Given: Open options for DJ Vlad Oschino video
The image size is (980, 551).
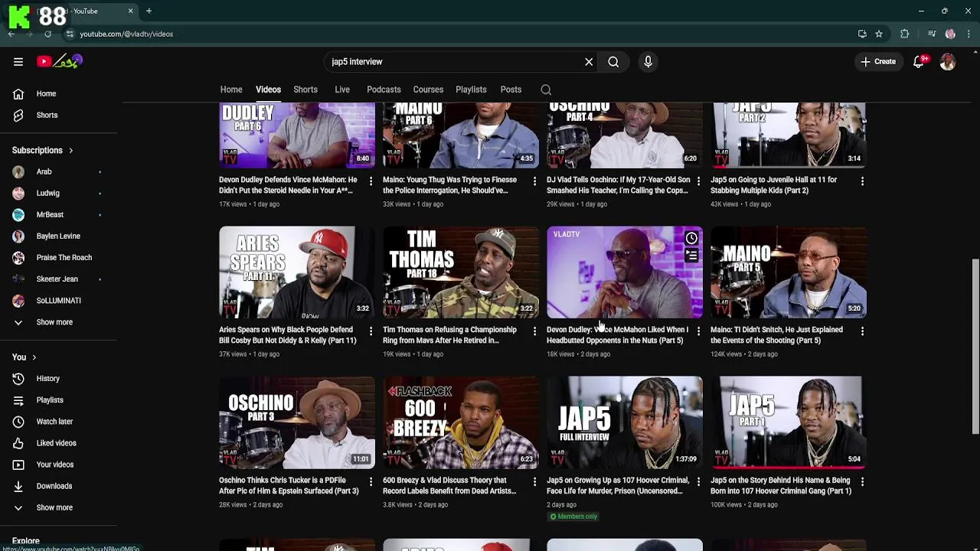Looking at the screenshot, I should (x=698, y=181).
